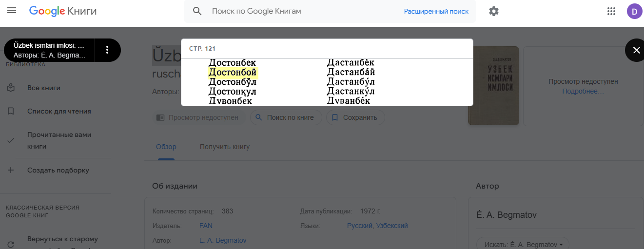Click the Сохранить bookmark button

click(355, 117)
